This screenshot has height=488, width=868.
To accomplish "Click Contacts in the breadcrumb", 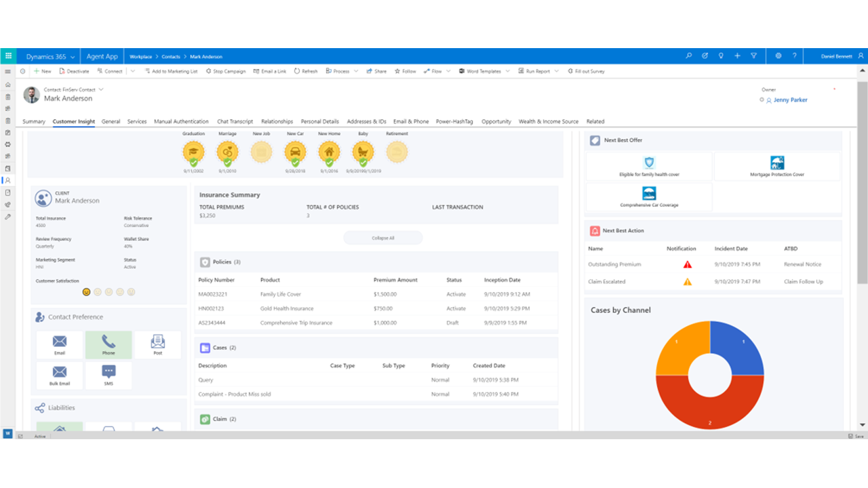I will coord(171,57).
